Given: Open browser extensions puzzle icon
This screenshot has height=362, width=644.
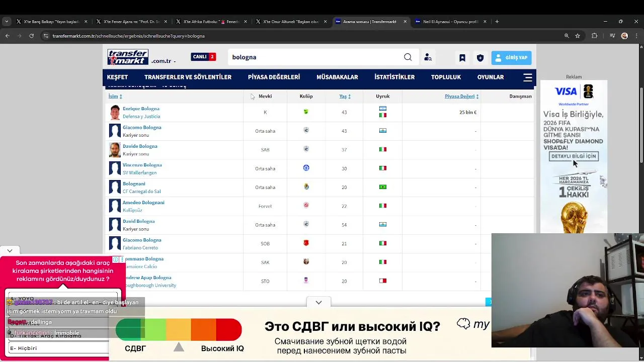Looking at the screenshot, I should pos(595,36).
